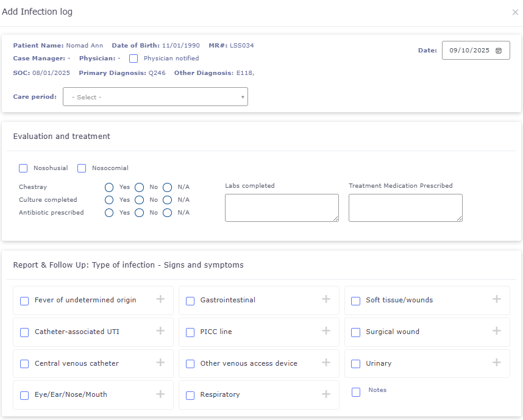
Task: Expand Other venous access device plus icon
Action: (x=326, y=362)
